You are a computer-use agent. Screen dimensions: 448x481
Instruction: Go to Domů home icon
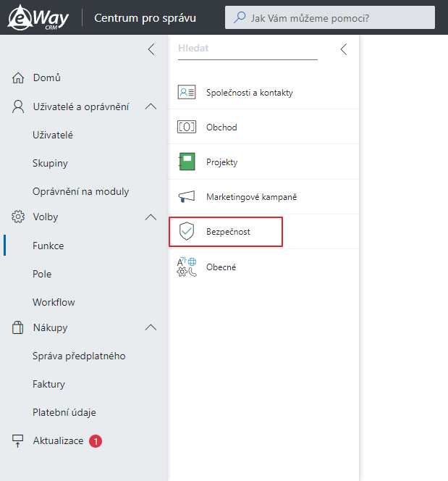(x=18, y=78)
